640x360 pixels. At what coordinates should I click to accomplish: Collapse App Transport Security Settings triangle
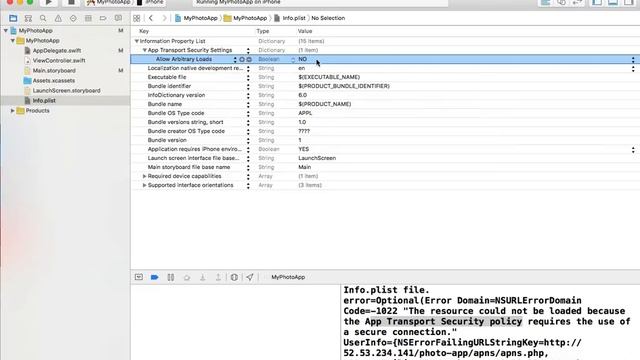pos(144,50)
